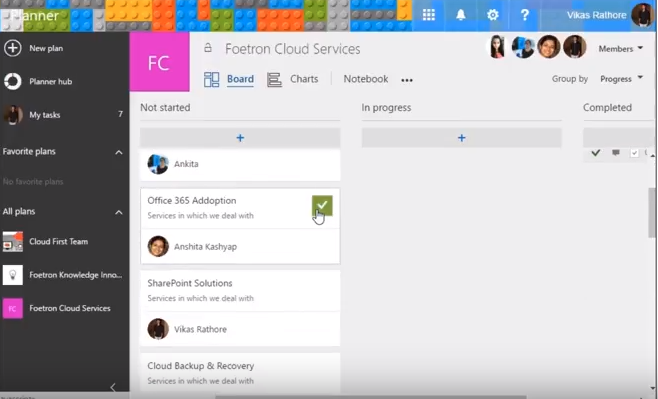Click the Cloud First Team plan icon
Image resolution: width=658 pixels, height=399 pixels.
[x=13, y=241]
